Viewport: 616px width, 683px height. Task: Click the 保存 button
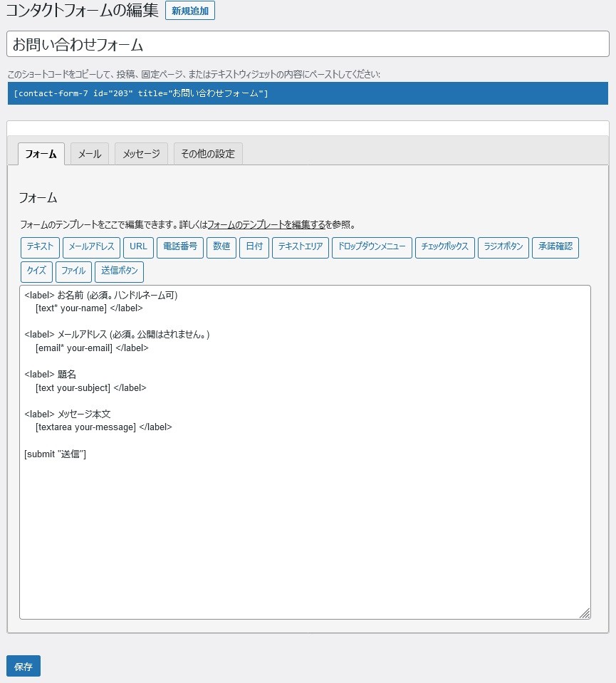coord(24,666)
